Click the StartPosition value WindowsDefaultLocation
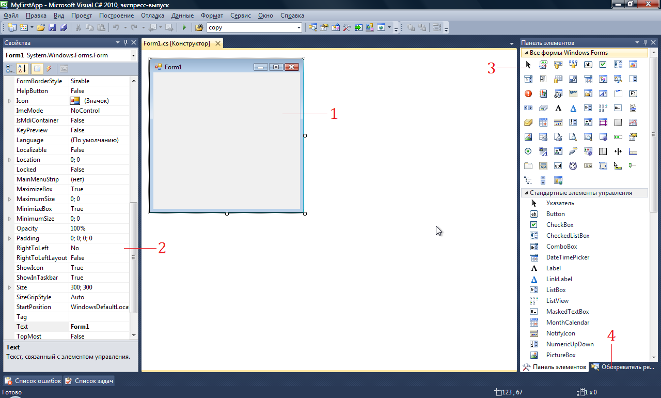Image resolution: width=661 pixels, height=398 pixels. pos(99,307)
